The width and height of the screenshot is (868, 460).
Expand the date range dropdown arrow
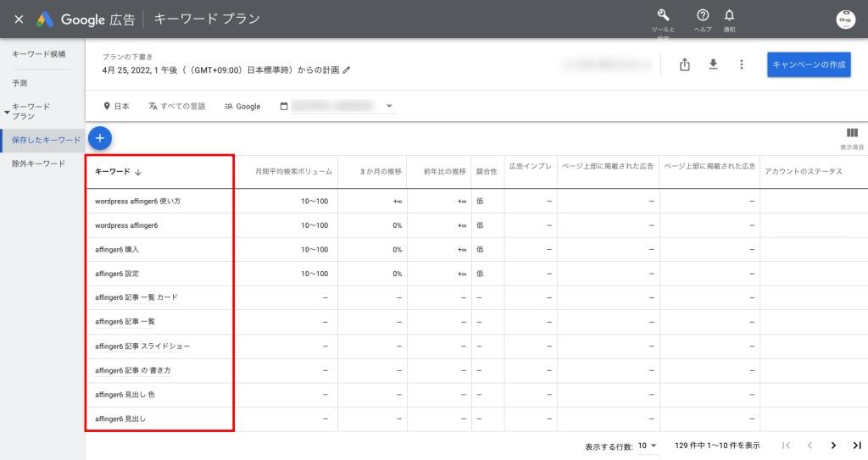point(389,106)
